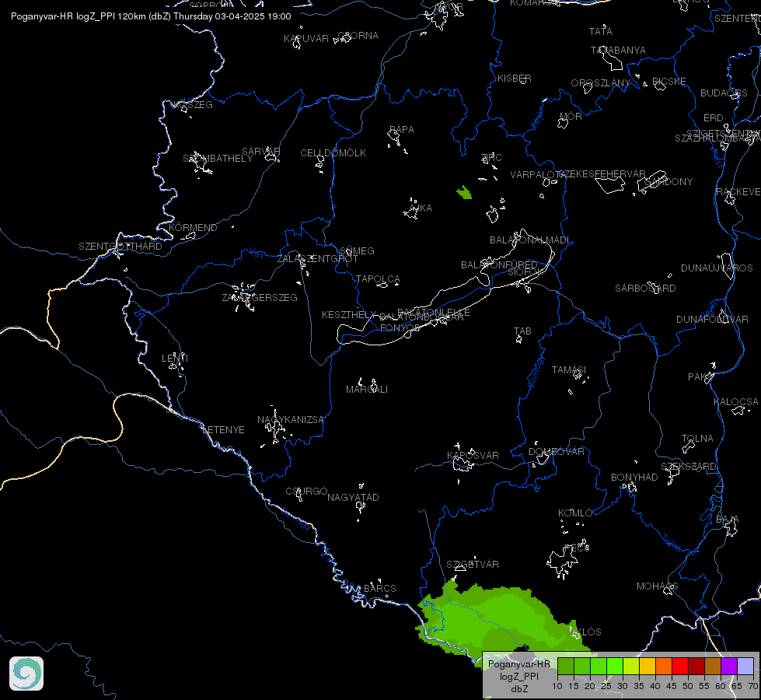Click the DUNAÚJVÁROS city label

(717, 268)
